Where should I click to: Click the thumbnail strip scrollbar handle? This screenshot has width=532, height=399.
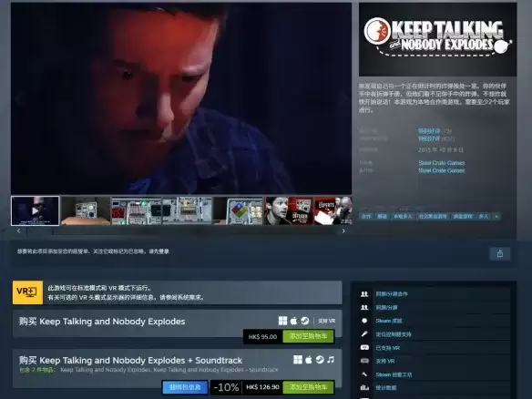[40, 231]
